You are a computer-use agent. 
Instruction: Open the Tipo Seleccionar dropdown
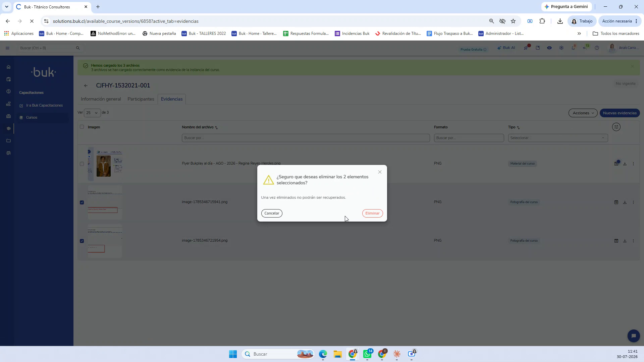tap(558, 138)
